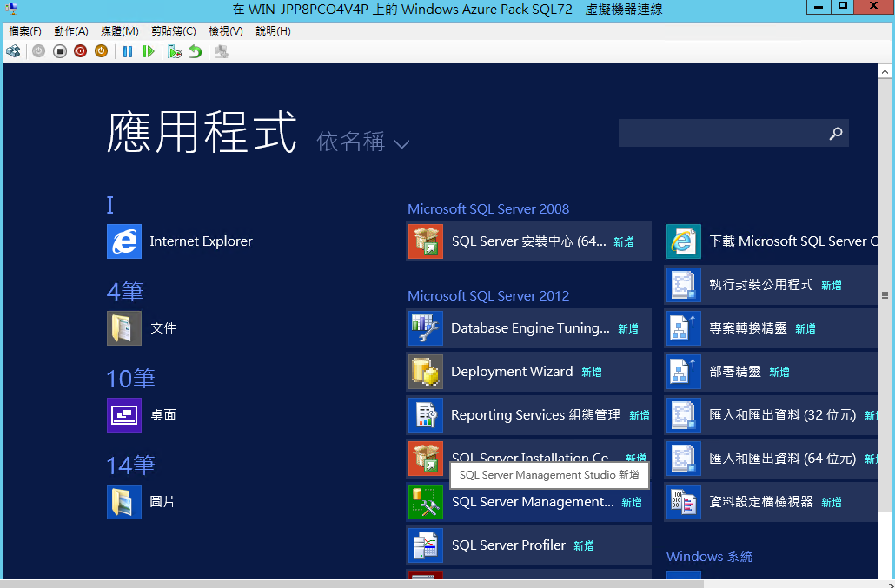Click the SQL Server Profiler tile label

tap(508, 545)
